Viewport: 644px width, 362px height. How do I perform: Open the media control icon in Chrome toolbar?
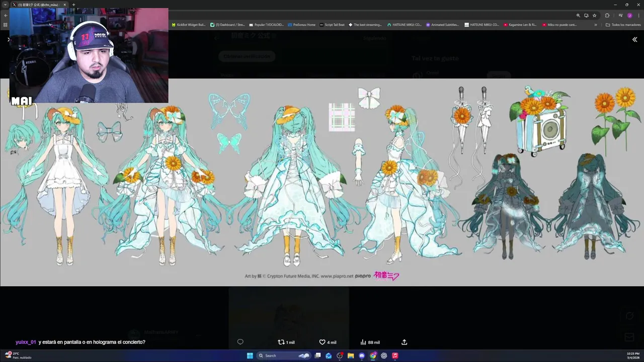(x=620, y=16)
